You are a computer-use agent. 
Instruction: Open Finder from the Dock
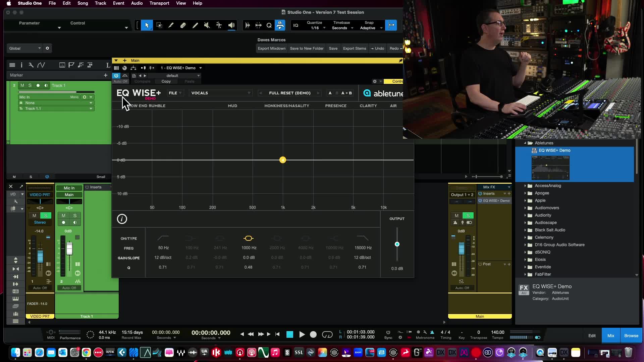[15, 352]
